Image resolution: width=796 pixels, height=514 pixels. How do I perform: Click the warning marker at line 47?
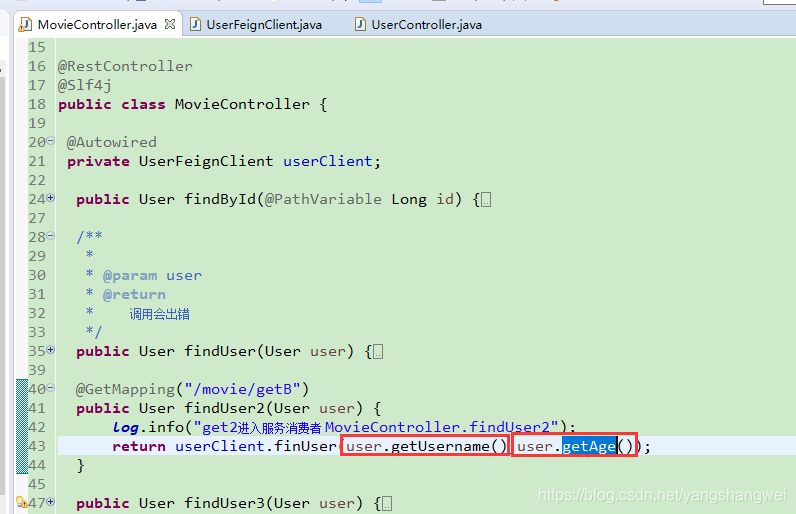(19, 502)
